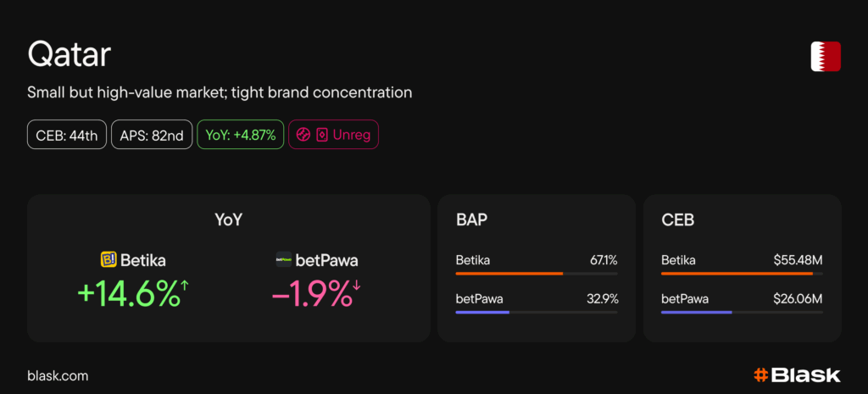Click the CEB panel heading

pyautogui.click(x=676, y=220)
